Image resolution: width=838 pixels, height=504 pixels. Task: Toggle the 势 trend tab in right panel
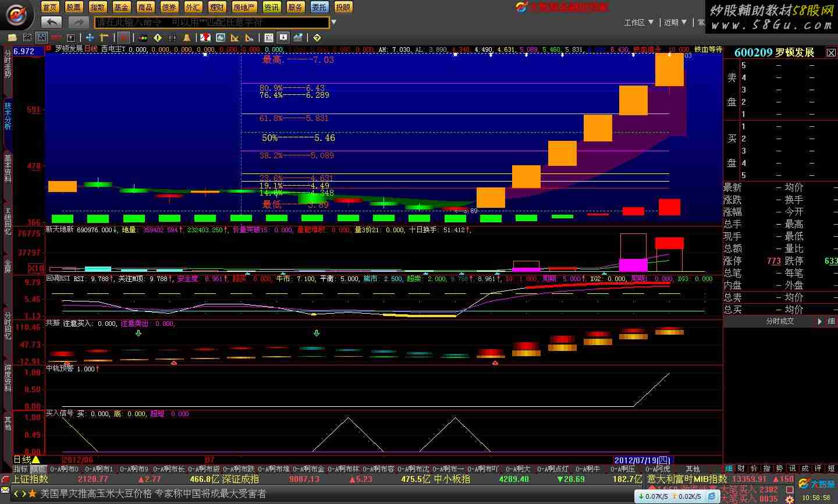click(779, 468)
